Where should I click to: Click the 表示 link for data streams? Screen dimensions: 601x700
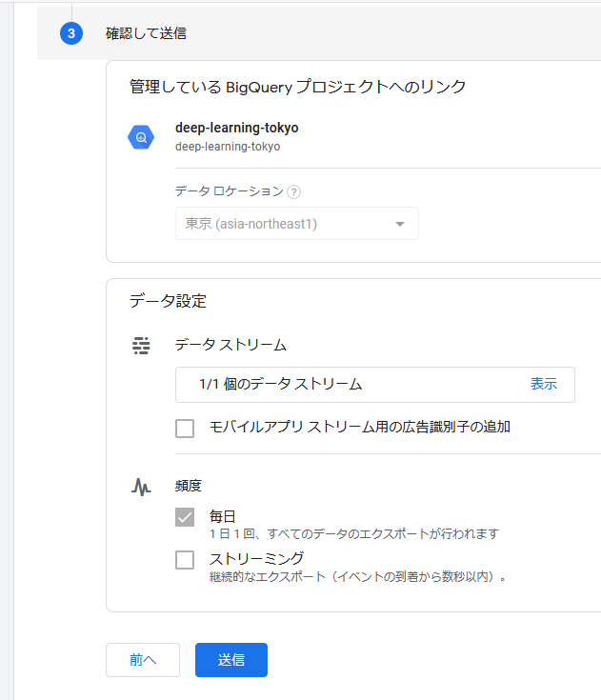click(x=544, y=384)
